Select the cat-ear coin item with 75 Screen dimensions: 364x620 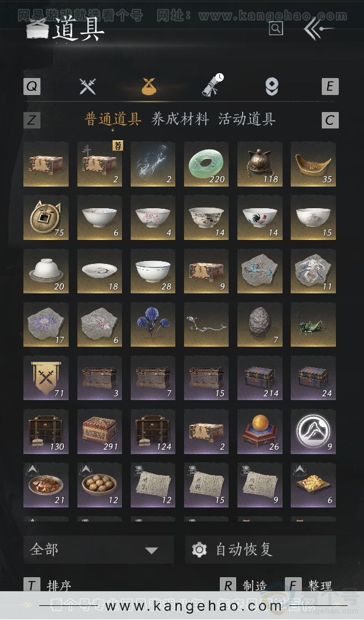[x=46, y=218]
